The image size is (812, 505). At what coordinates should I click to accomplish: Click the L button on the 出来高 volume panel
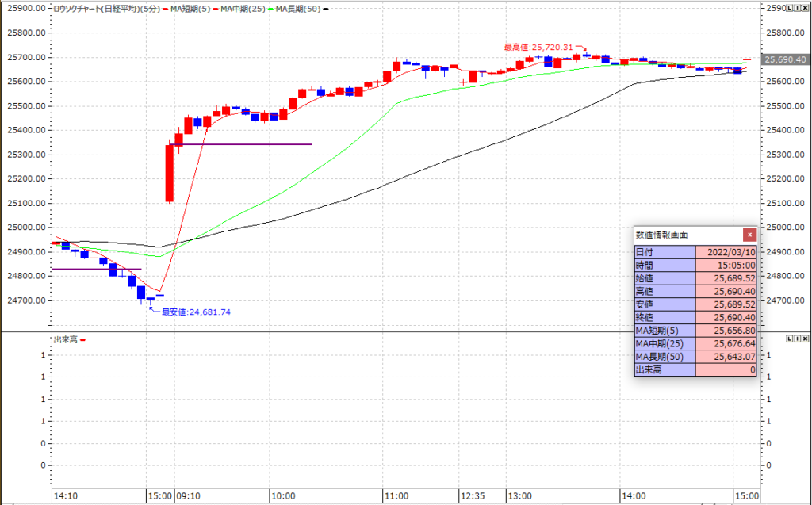790,339
